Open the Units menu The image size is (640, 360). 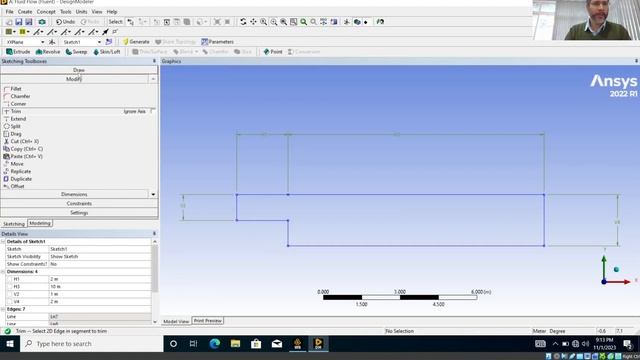(x=82, y=12)
